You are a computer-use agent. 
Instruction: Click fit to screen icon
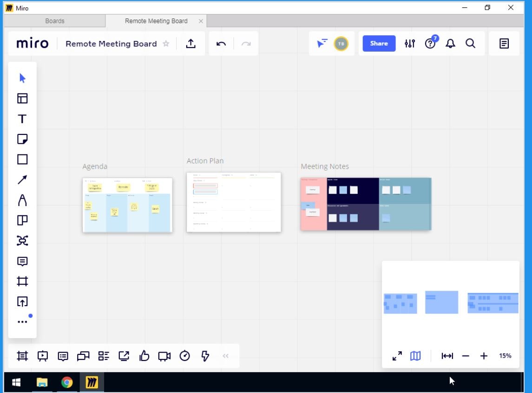[447, 356]
